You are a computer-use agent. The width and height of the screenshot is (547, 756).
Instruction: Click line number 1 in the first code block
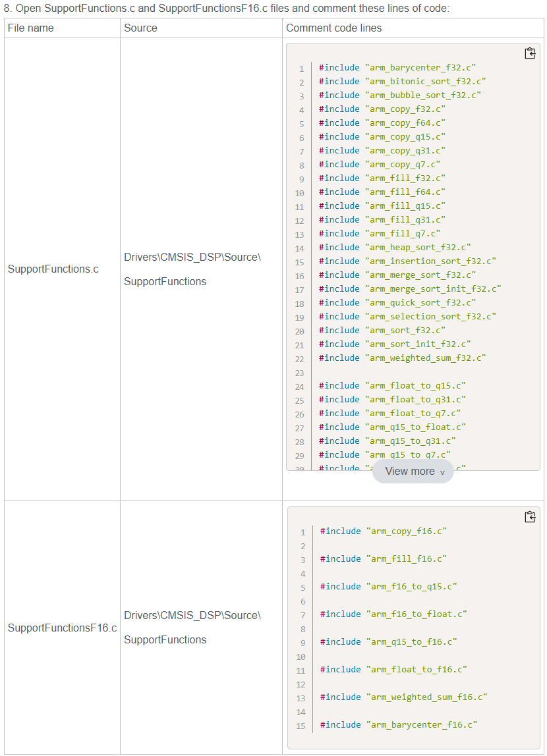coord(301,68)
